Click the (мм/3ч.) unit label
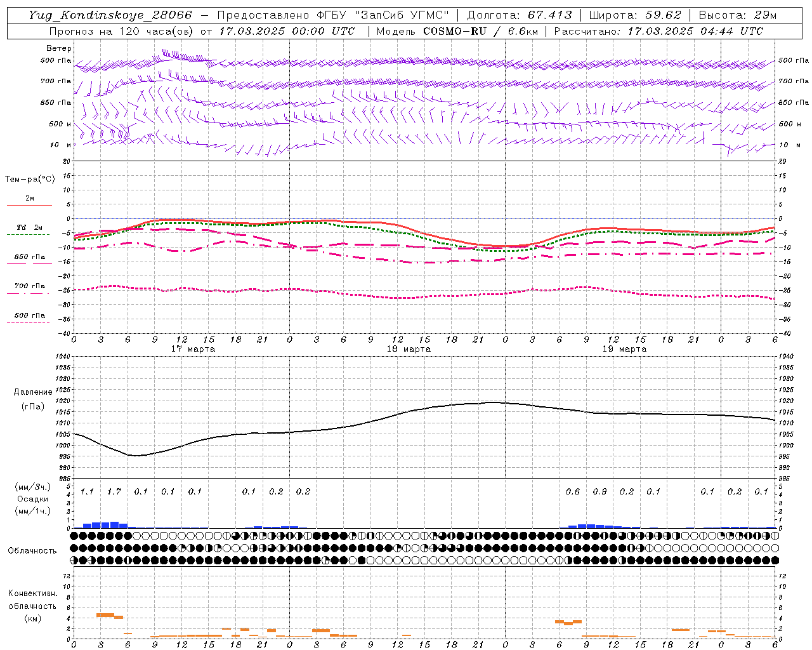 point(32,487)
